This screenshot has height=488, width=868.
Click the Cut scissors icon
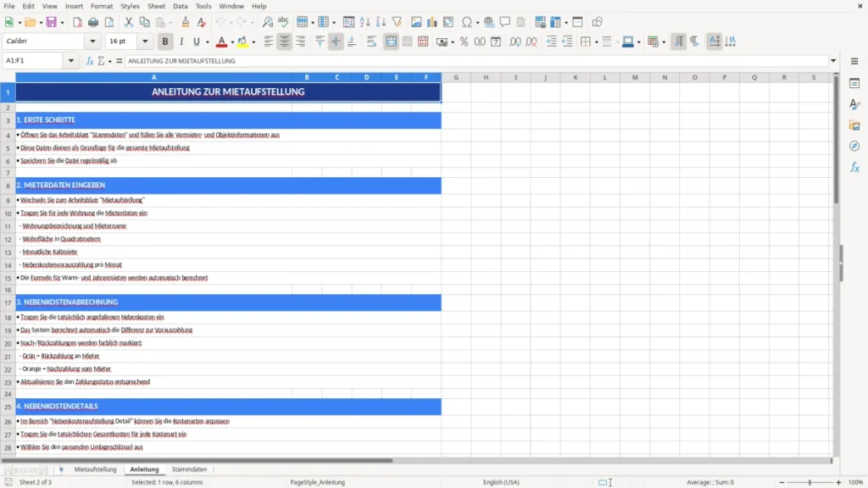pyautogui.click(x=129, y=22)
